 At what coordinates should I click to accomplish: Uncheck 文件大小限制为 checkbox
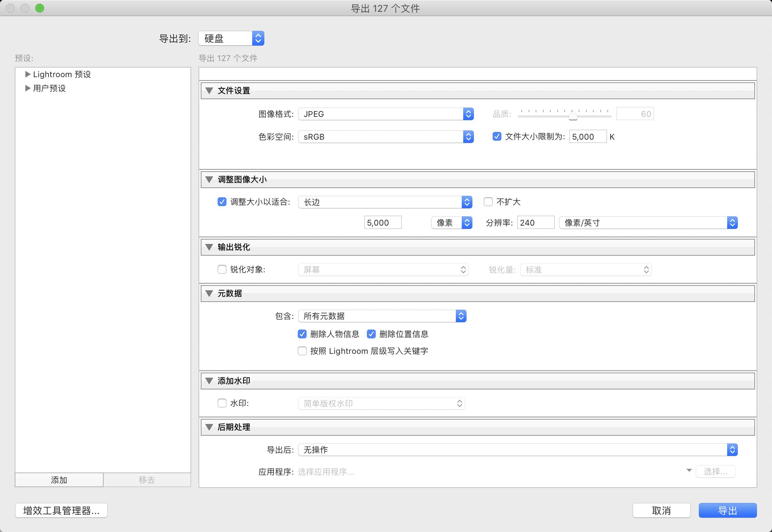point(497,137)
